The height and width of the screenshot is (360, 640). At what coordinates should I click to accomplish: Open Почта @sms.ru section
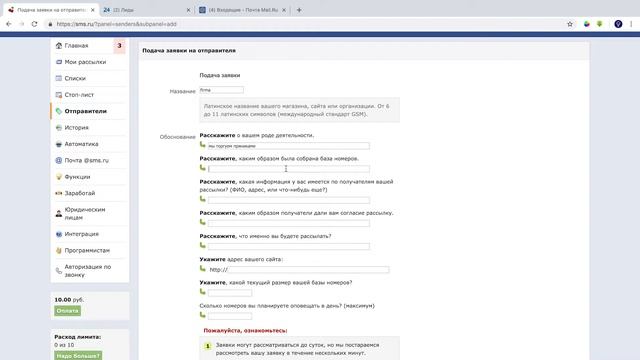(87, 160)
